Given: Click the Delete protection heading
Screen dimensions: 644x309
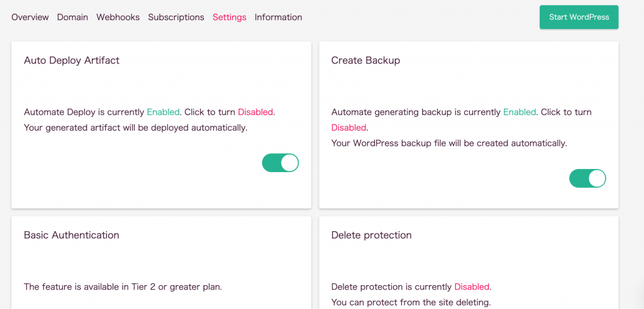Looking at the screenshot, I should pos(371,235).
